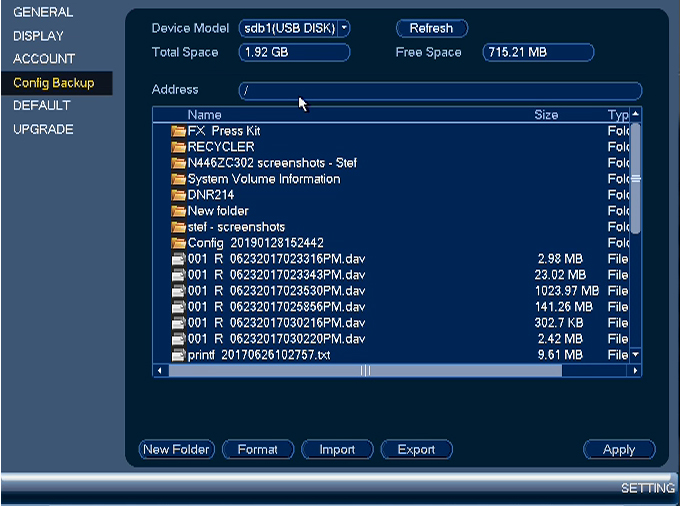Click file icon for 06232017023530PM.dav
The height and width of the screenshot is (506, 680).
click(178, 291)
